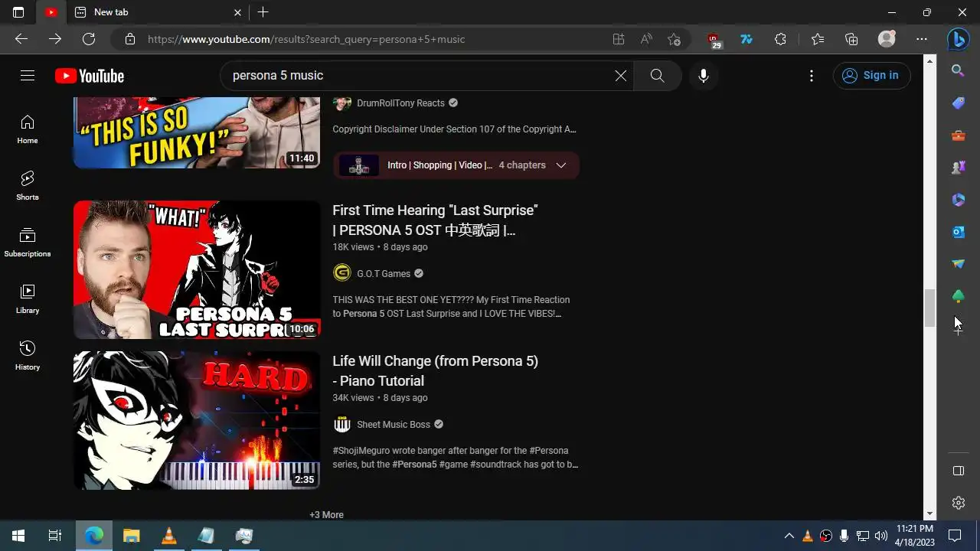Run search with the magnifier button
The height and width of the screenshot is (551, 980).
pyautogui.click(x=657, y=75)
